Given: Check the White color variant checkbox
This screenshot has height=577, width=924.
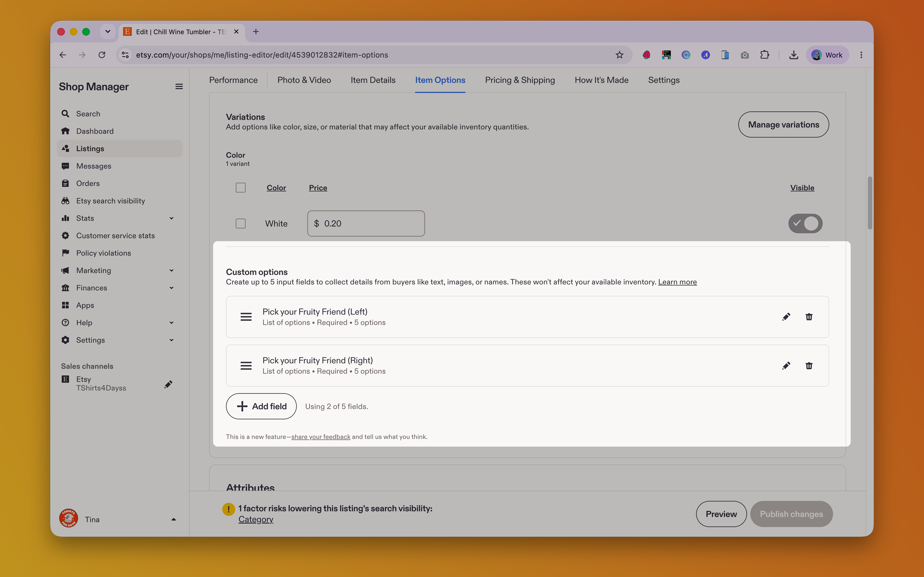Looking at the screenshot, I should [x=241, y=223].
